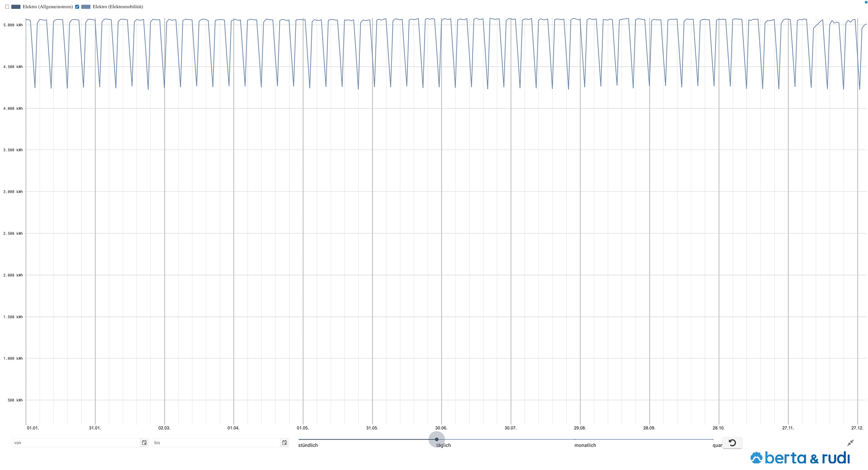Image resolution: width=868 pixels, height=470 pixels.
Task: Select the 'stündlich' resolution label
Action: click(308, 445)
